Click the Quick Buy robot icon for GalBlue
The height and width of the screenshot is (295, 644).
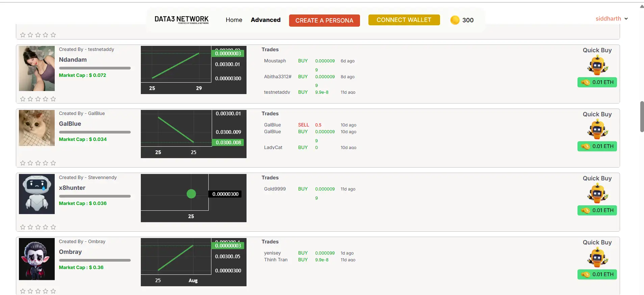point(597,129)
